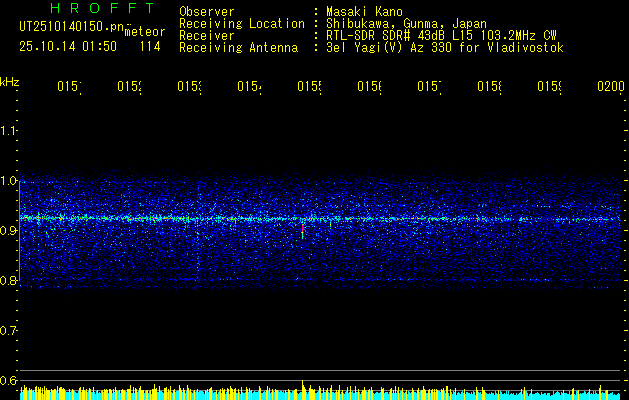Image resolution: width=629 pixels, height=400 pixels.
Task: Click the word meteor label
Action: point(145,32)
